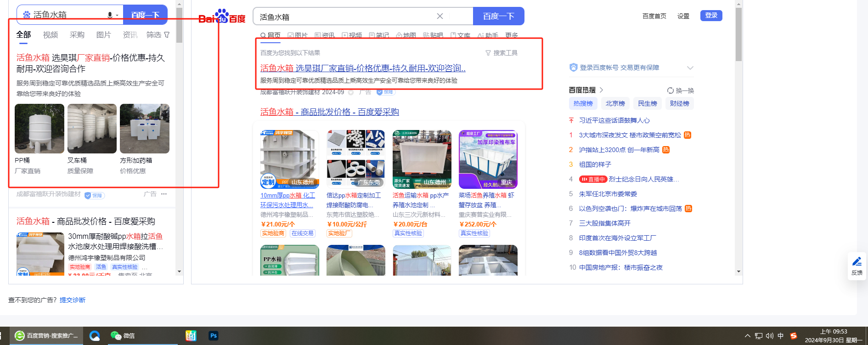Click the paw logo in mobile search box
This screenshot has width=868, height=345.
[27, 15]
